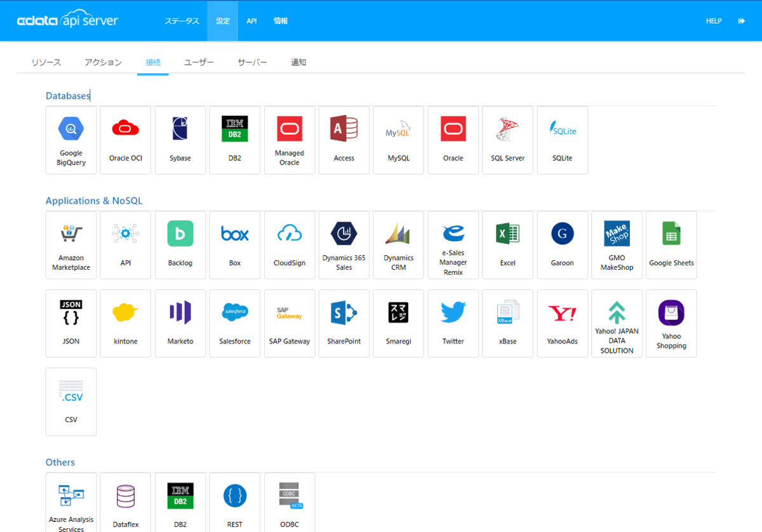
Task: Choose the Sybase database tile
Action: coord(180,140)
